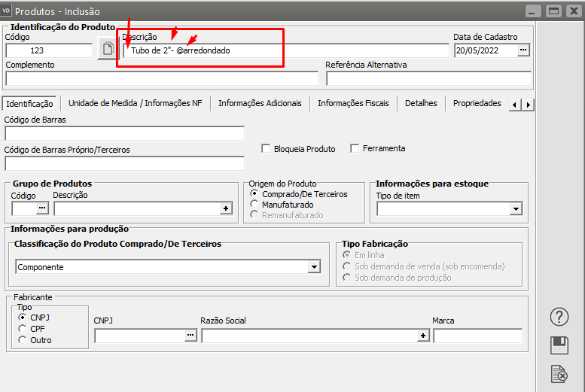Click plus button beside Razão Social field
The height and width of the screenshot is (392, 585).
tap(422, 336)
